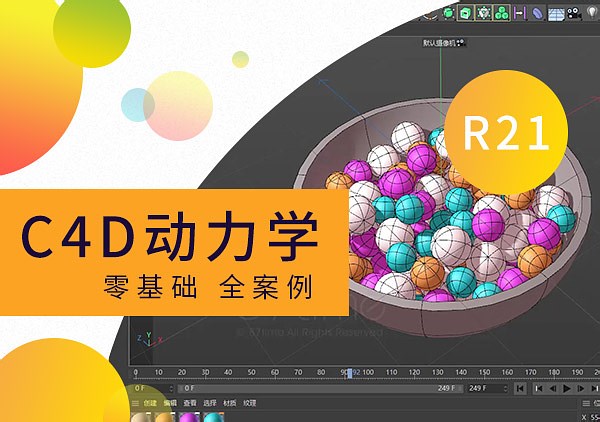Open the 查看 menu
This screenshot has height=422, width=600.
click(x=190, y=403)
